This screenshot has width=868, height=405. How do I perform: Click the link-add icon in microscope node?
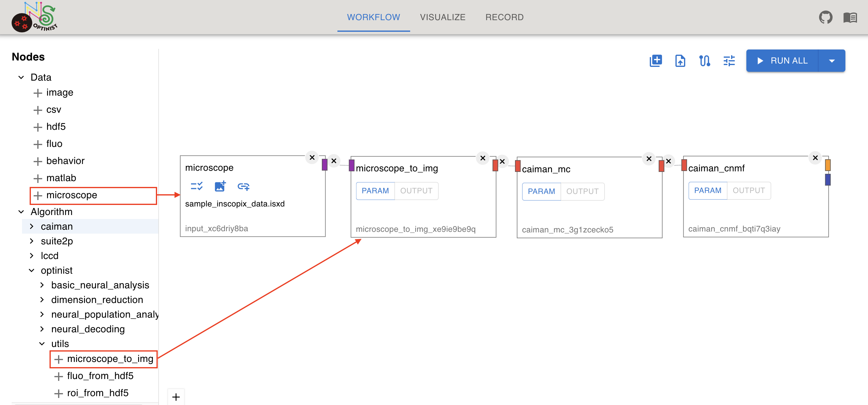(x=243, y=186)
